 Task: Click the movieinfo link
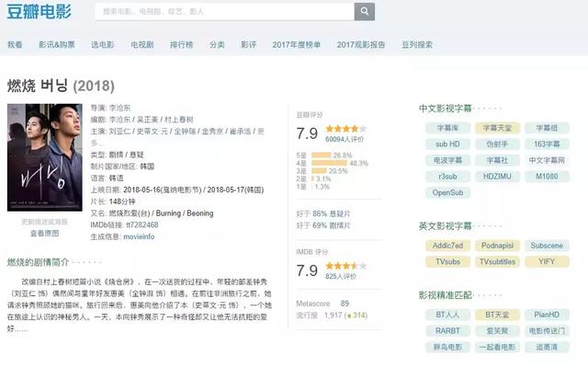pos(139,236)
